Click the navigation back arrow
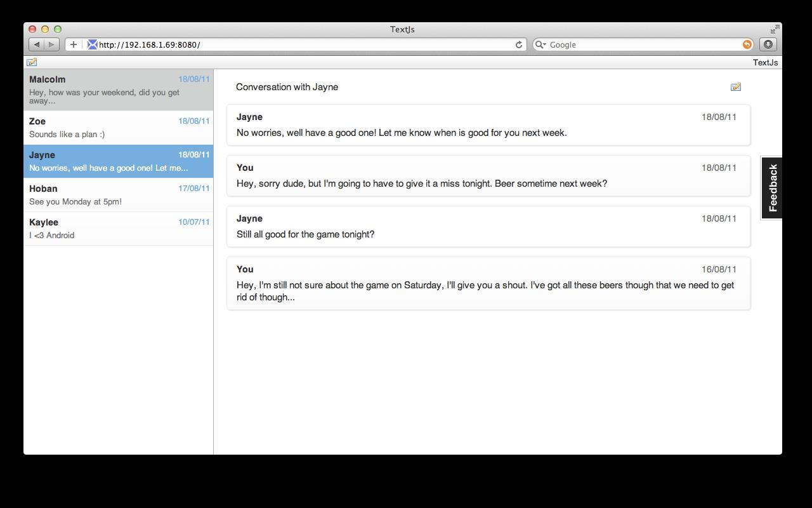Image resolution: width=812 pixels, height=508 pixels. click(36, 44)
